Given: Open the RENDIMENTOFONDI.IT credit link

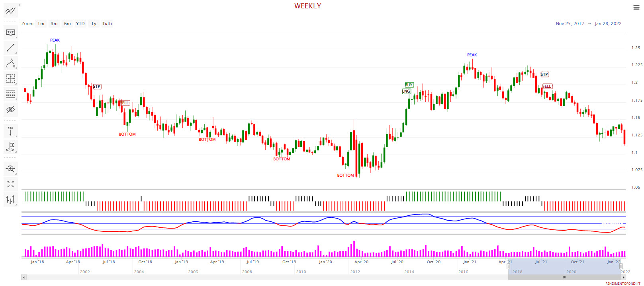Looking at the screenshot, I should 623,284.
